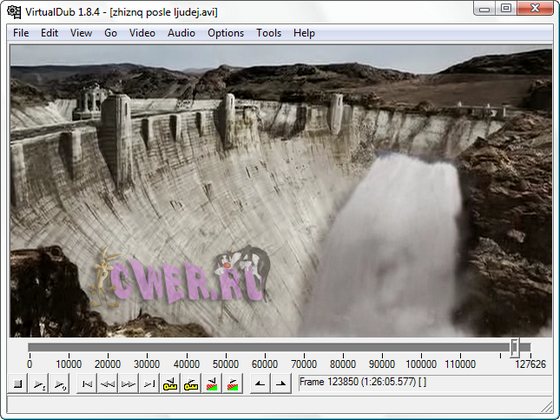
Task: Click the timeline position slider thumb
Action: pos(515,347)
